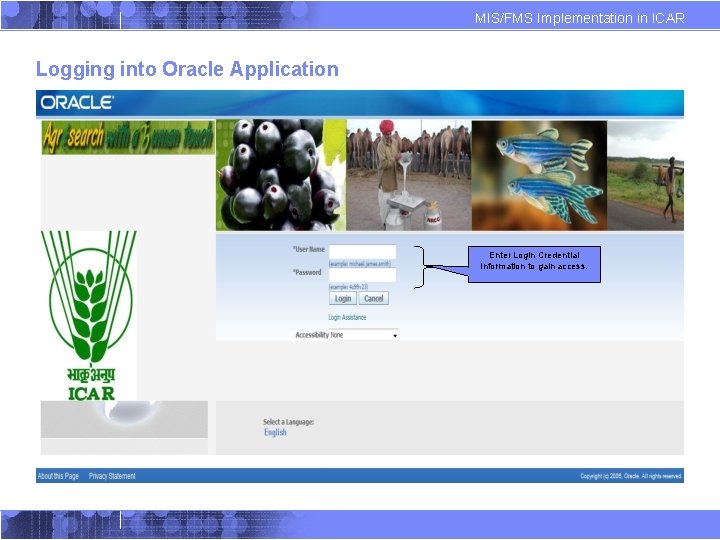Image resolution: width=720 pixels, height=540 pixels.
Task: Click the User Name input field
Action: (362, 252)
